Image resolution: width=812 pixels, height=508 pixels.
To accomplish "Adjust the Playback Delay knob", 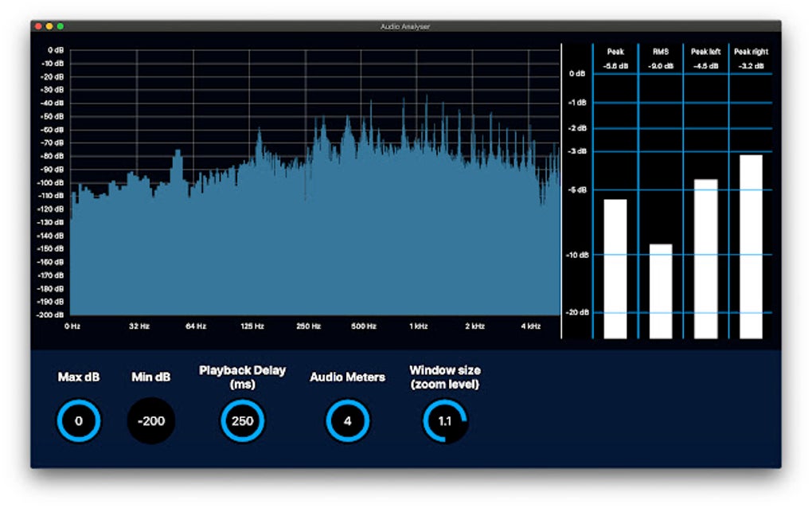I will (241, 421).
